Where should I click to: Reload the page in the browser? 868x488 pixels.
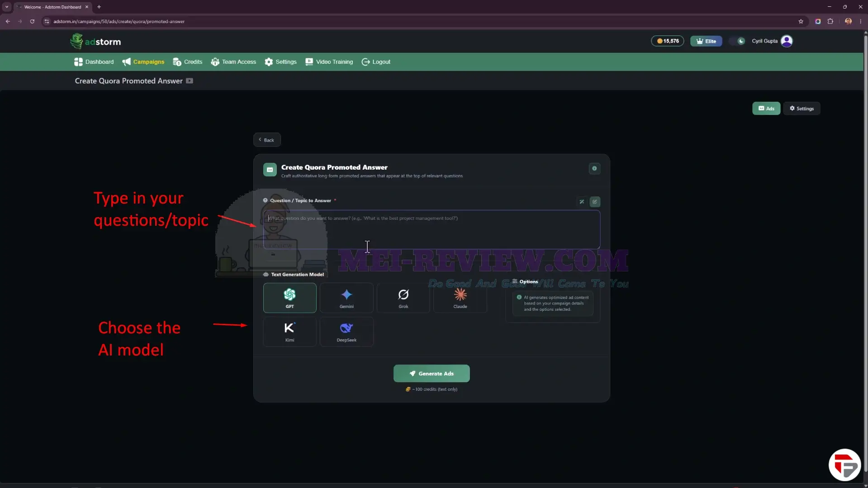point(32,21)
